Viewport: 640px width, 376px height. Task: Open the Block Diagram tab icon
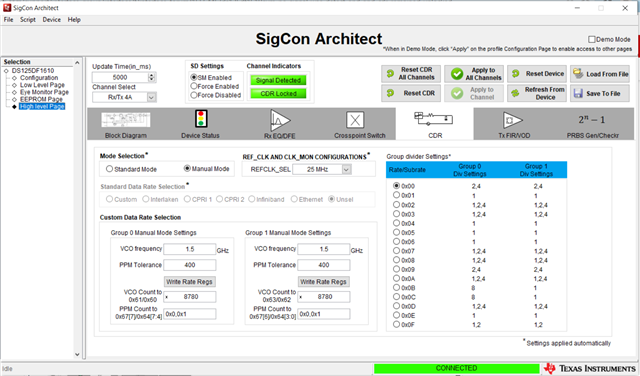(x=126, y=120)
